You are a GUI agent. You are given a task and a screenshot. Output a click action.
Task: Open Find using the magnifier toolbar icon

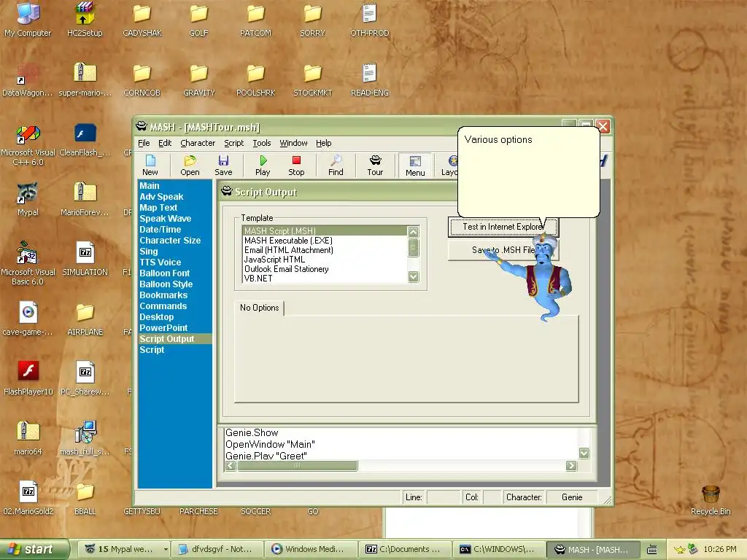336,166
